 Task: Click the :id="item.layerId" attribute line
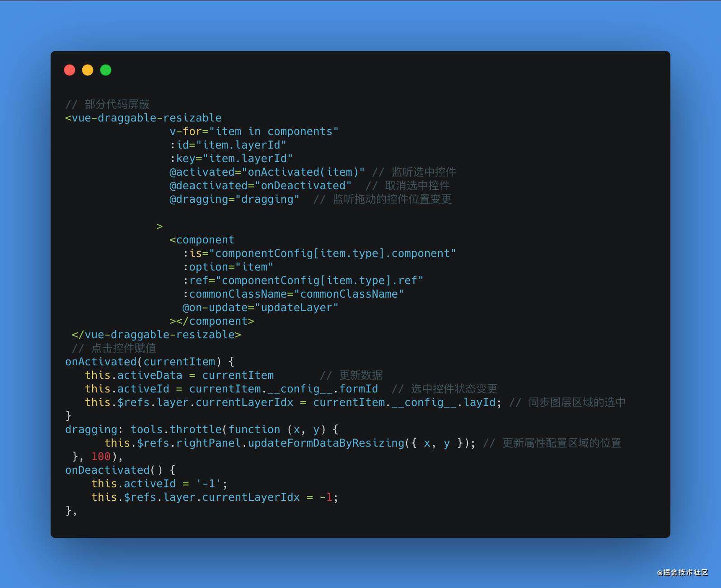coord(228,145)
